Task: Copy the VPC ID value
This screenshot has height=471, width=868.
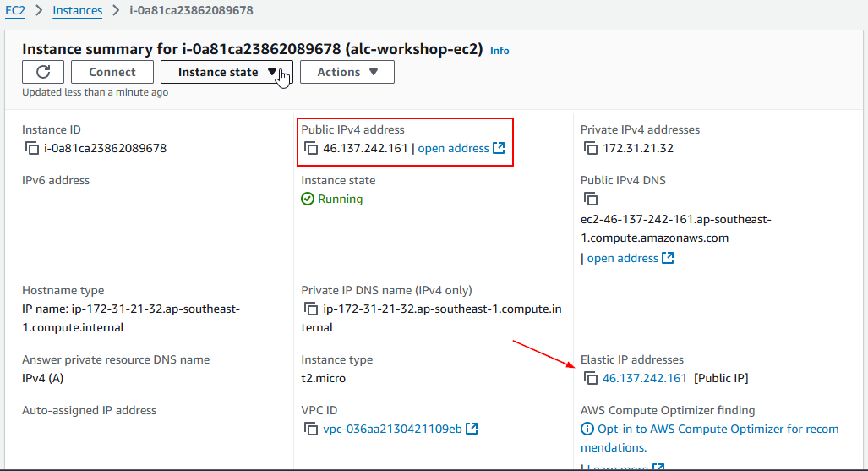Action: 311,430
